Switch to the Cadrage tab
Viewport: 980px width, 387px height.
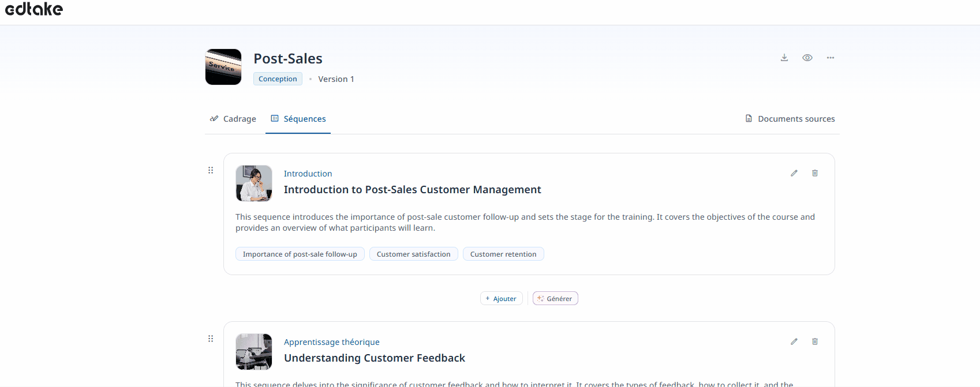(233, 119)
